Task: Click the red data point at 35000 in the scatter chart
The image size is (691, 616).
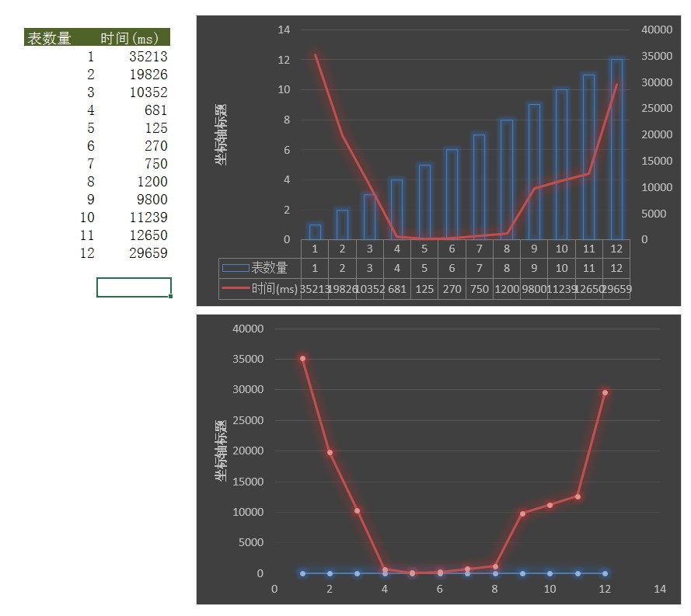Action: [x=302, y=359]
